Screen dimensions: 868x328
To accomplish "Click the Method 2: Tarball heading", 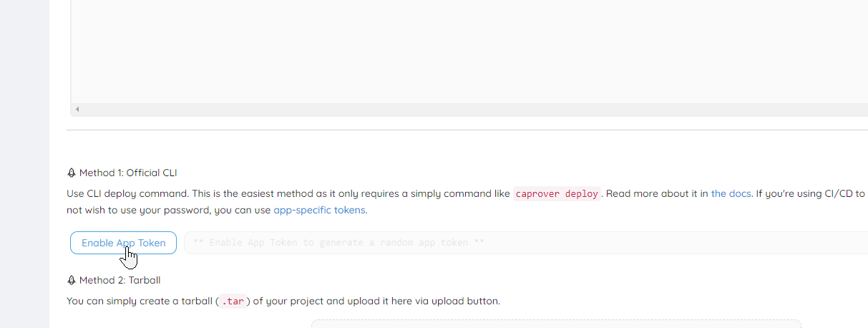I will tap(120, 280).
